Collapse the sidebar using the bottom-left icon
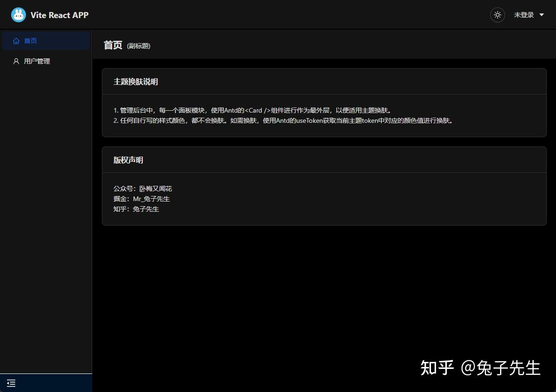 (11, 383)
